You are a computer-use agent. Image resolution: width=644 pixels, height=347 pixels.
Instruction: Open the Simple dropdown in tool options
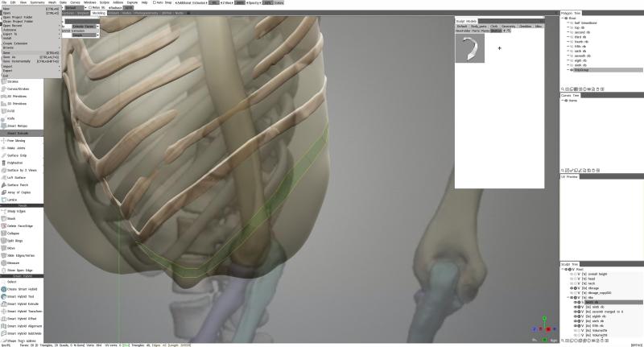(85, 35)
